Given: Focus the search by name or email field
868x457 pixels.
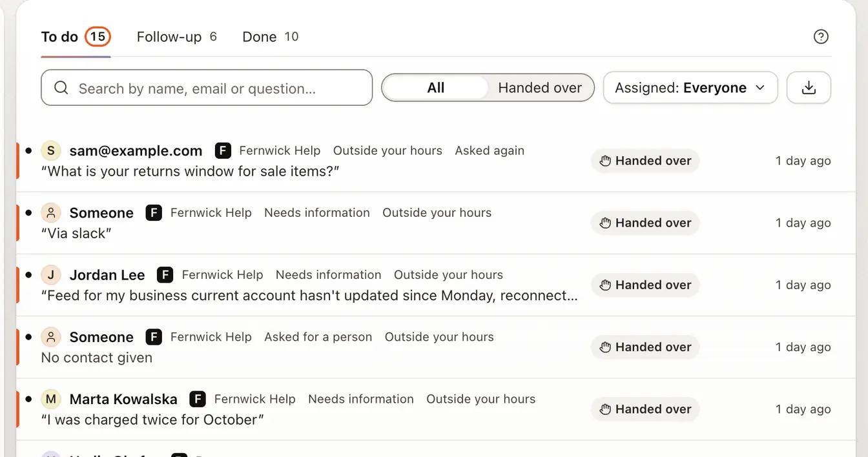Looking at the screenshot, I should point(207,88).
